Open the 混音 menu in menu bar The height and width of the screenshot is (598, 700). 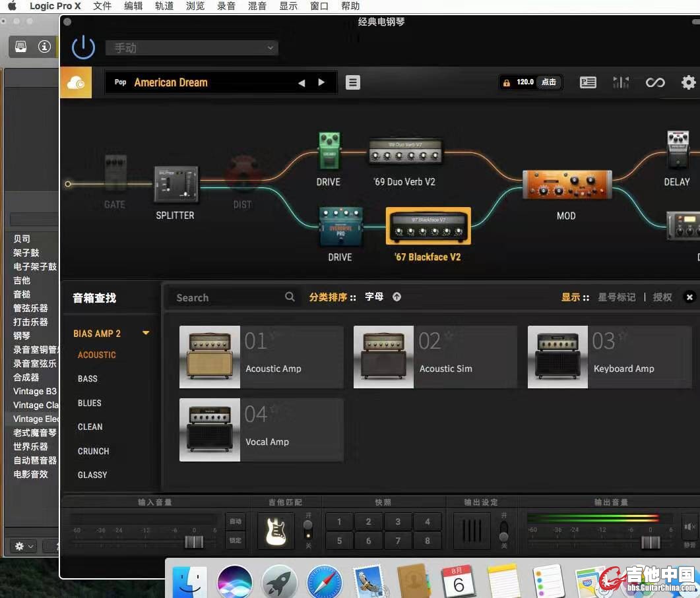[257, 6]
